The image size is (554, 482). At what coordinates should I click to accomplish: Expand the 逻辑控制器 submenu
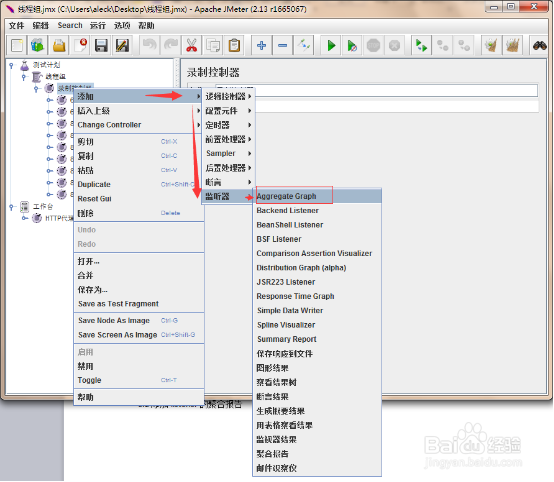(228, 96)
